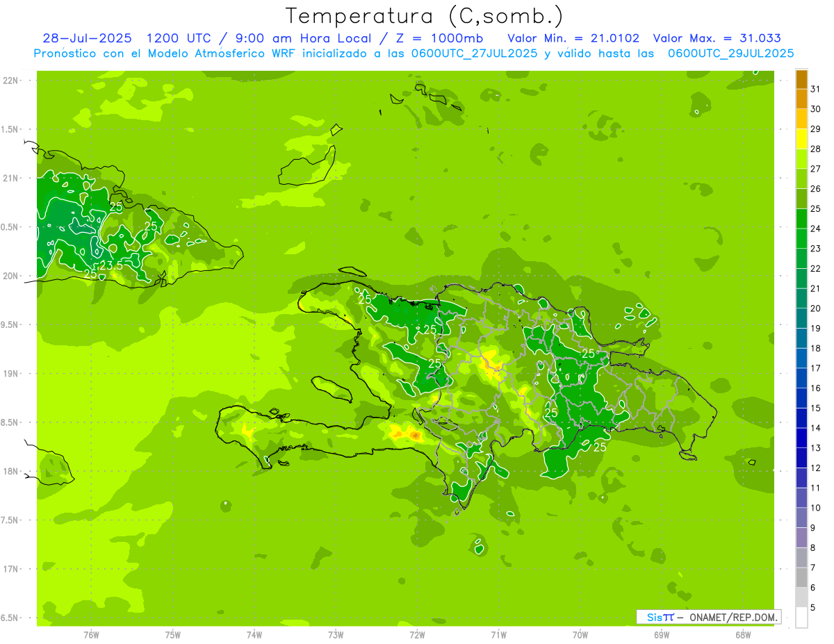Click latitude axis label '20N'
The image size is (834, 644).
[x=11, y=276]
